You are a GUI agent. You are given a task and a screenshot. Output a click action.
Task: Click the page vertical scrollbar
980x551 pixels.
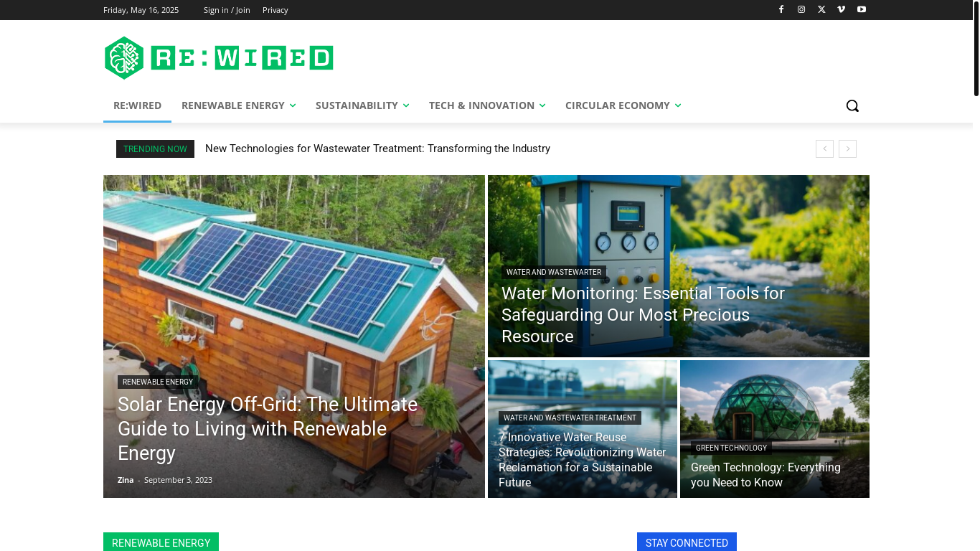click(976, 275)
